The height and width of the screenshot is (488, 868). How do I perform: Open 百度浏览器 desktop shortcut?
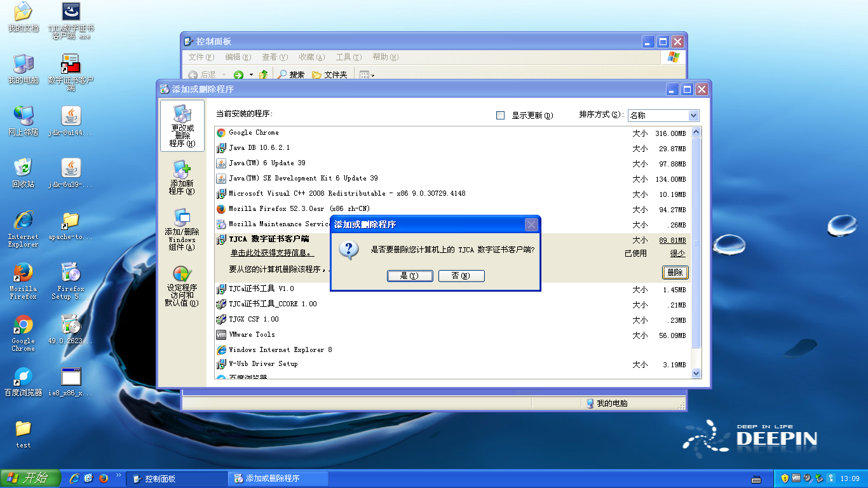[24, 381]
